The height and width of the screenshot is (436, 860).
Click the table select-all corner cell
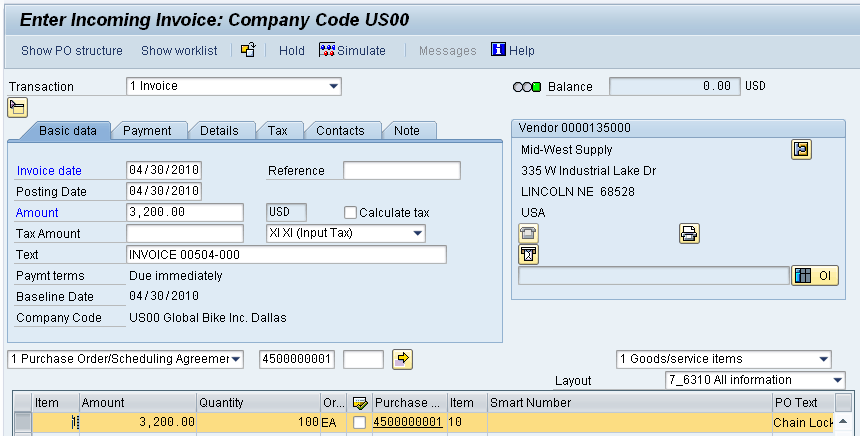[22, 403]
